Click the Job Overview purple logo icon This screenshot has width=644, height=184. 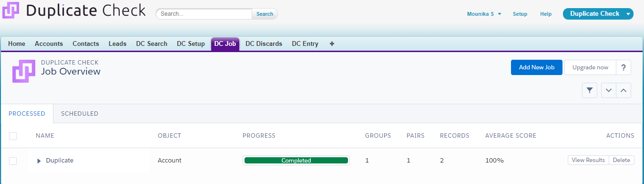tap(24, 71)
